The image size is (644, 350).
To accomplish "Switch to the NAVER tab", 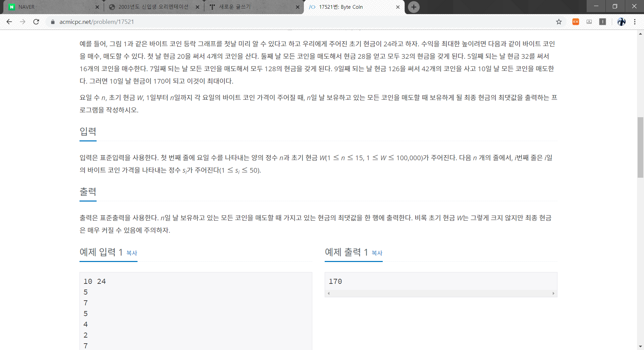I will (x=54, y=7).
